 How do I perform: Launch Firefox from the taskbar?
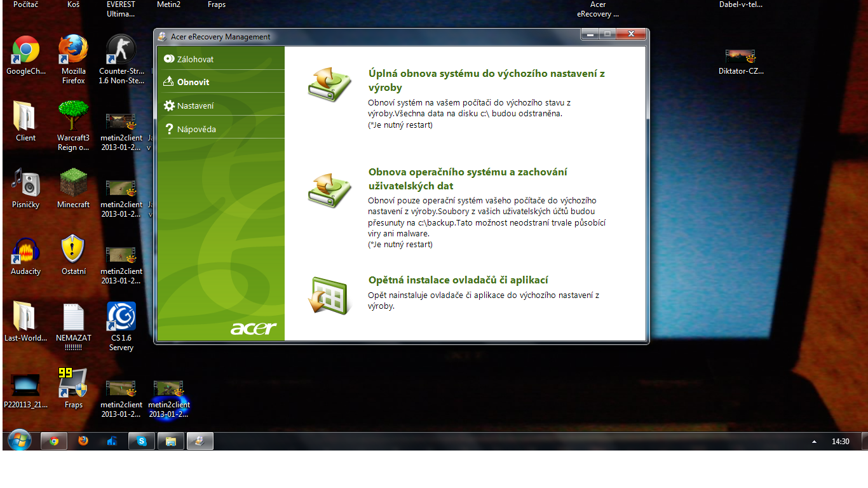[83, 441]
